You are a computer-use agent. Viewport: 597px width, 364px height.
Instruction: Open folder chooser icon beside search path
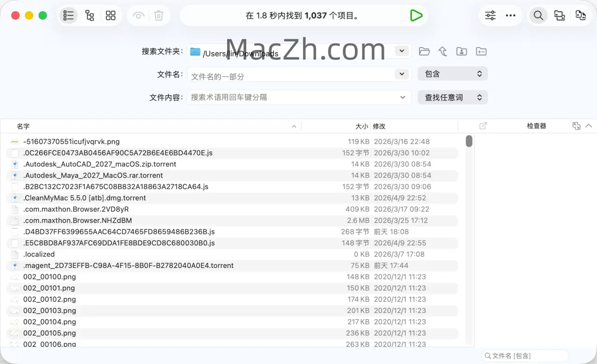click(424, 51)
